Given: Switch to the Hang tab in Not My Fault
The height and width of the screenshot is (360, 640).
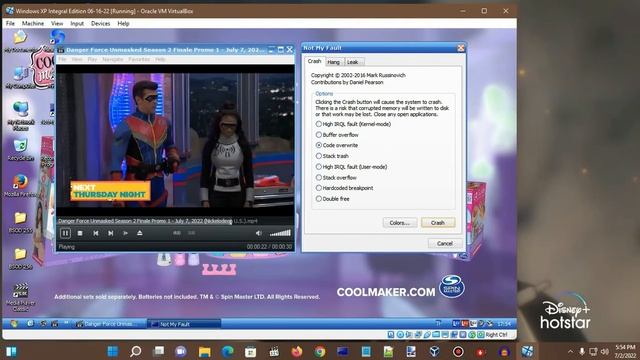Looking at the screenshot, I should (333, 62).
